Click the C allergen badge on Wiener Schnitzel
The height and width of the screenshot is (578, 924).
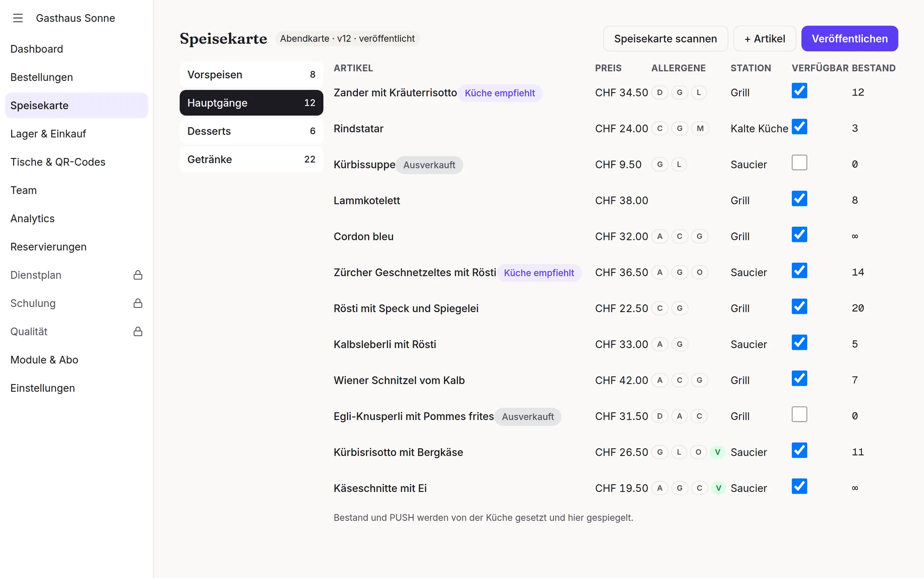point(679,380)
